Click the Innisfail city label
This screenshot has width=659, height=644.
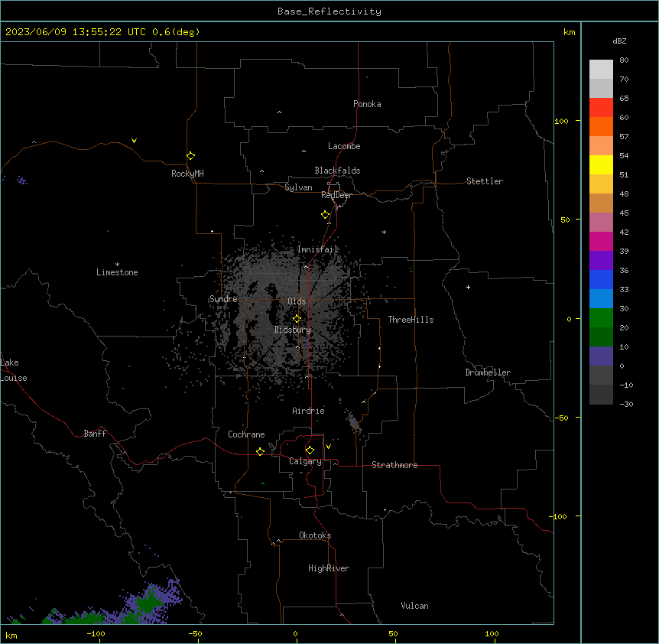317,249
